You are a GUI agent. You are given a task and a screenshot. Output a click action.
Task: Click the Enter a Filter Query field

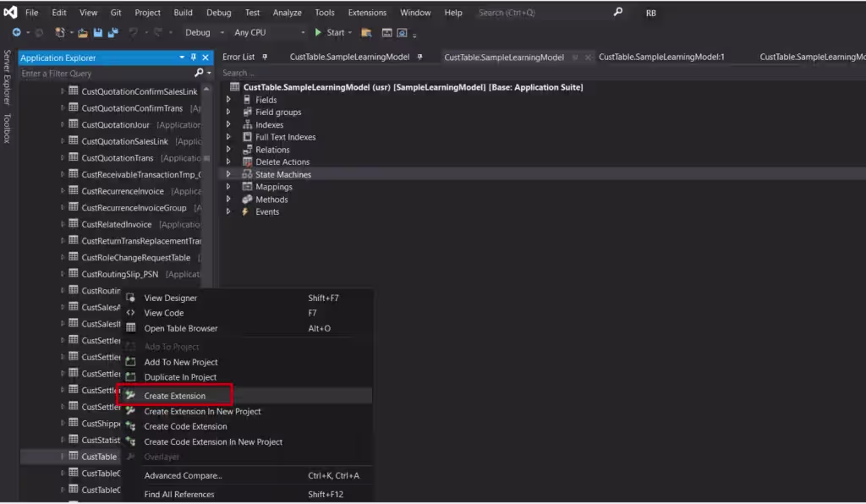(x=106, y=73)
